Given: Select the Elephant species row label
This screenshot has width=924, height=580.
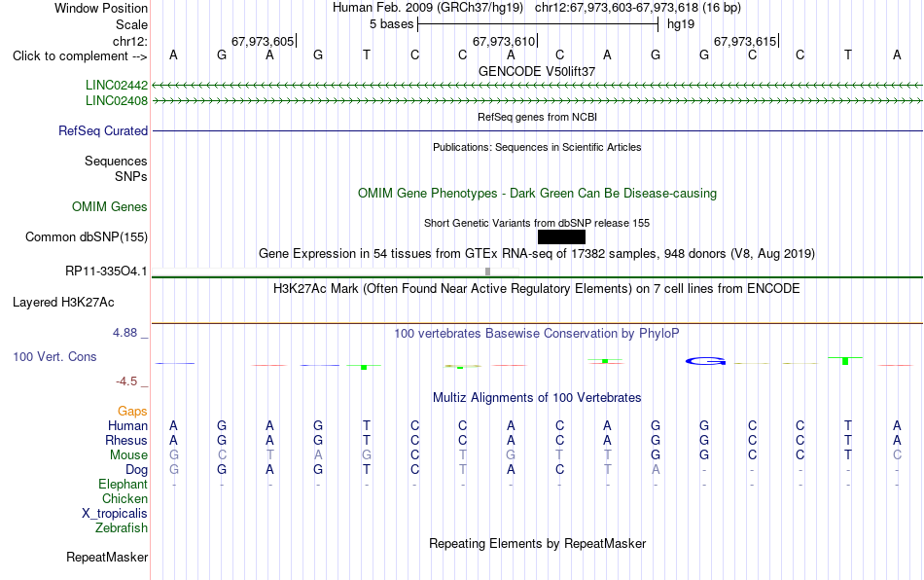Looking at the screenshot, I should (124, 484).
